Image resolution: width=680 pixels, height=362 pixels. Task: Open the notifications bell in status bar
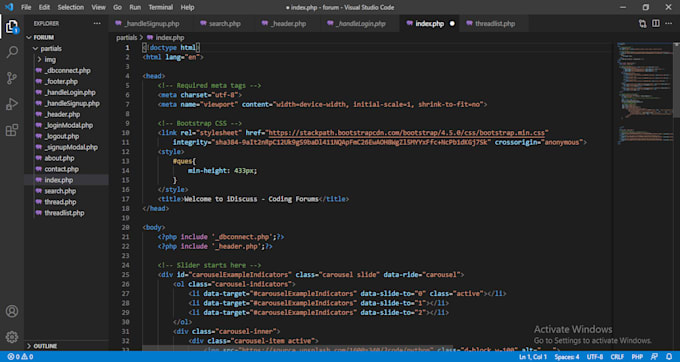click(x=669, y=357)
